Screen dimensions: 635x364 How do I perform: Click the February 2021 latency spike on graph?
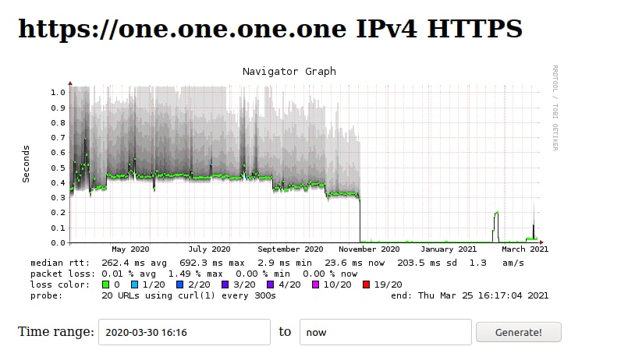tap(496, 227)
